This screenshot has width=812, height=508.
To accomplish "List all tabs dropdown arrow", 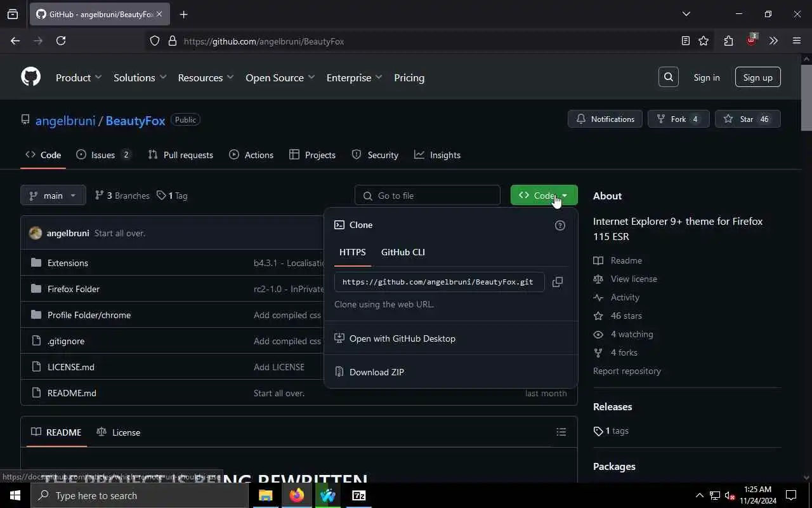I will (686, 14).
